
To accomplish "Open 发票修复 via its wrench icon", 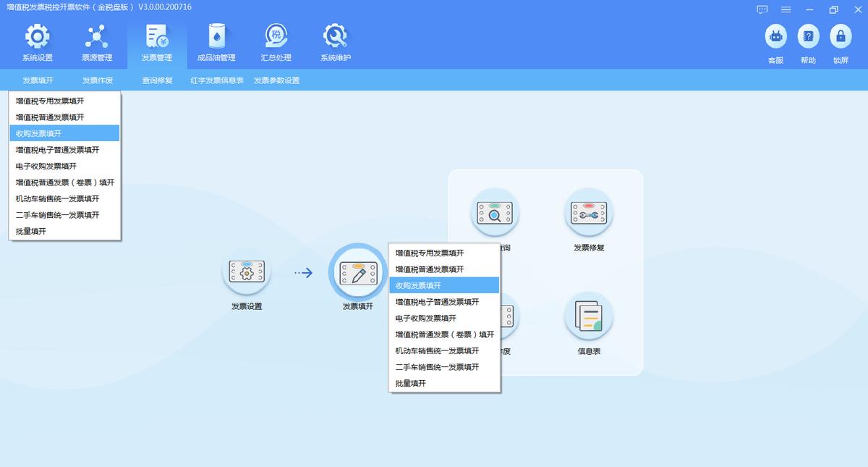I will [x=589, y=214].
